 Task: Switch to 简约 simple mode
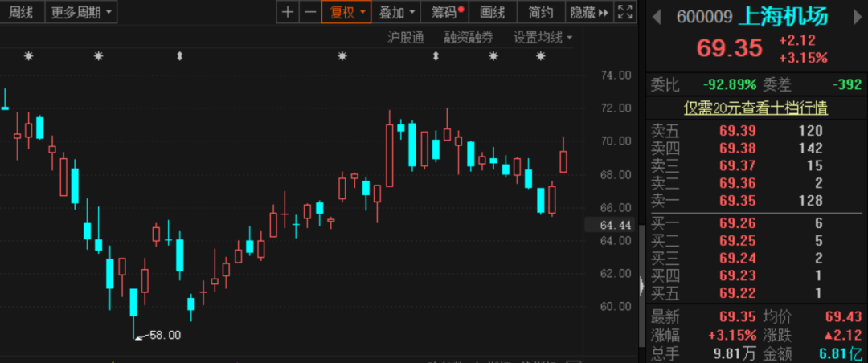click(541, 12)
